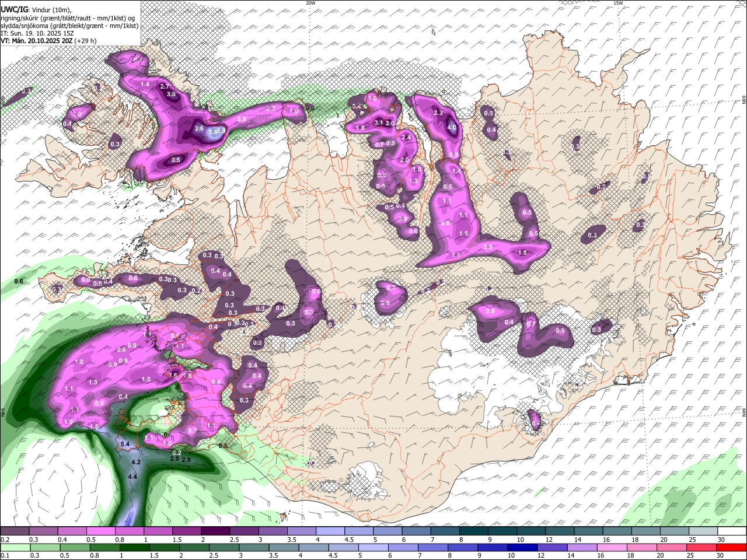Click the 15W longitude label

[x=618, y=3]
